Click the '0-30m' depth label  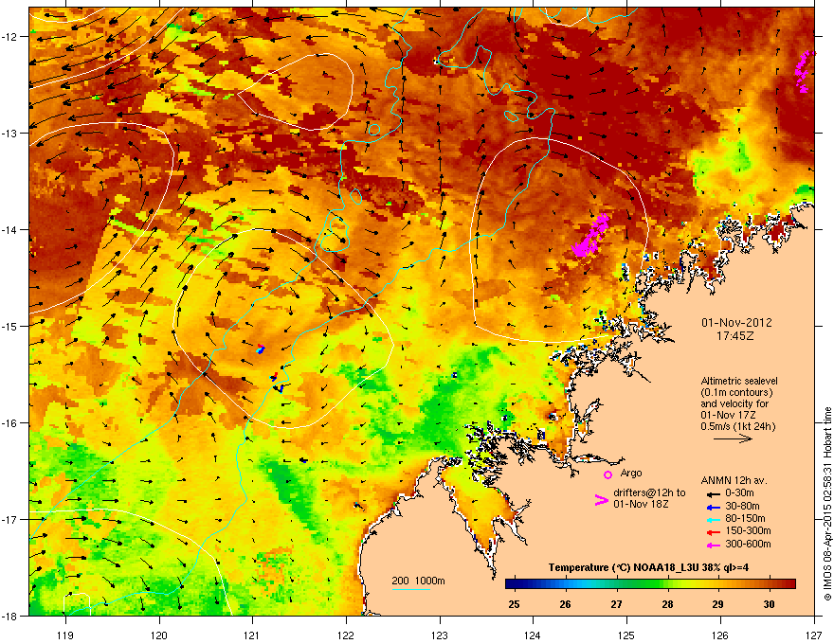click(740, 493)
